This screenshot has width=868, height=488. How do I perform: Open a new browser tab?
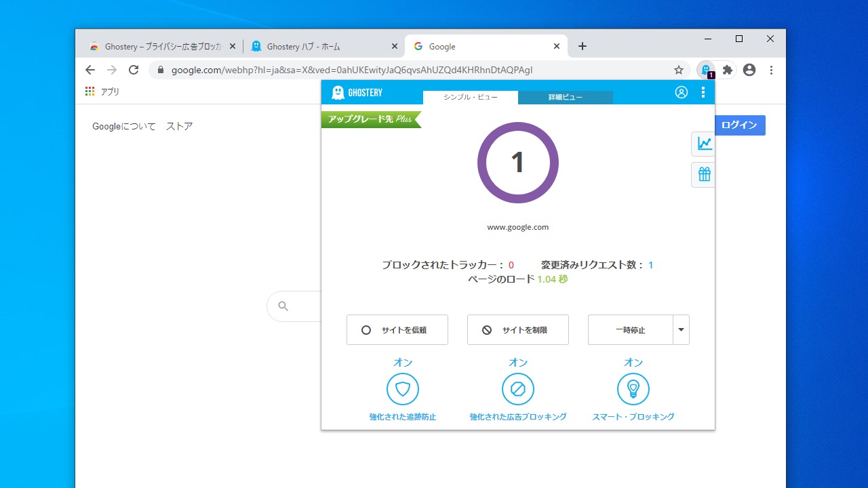(x=583, y=46)
